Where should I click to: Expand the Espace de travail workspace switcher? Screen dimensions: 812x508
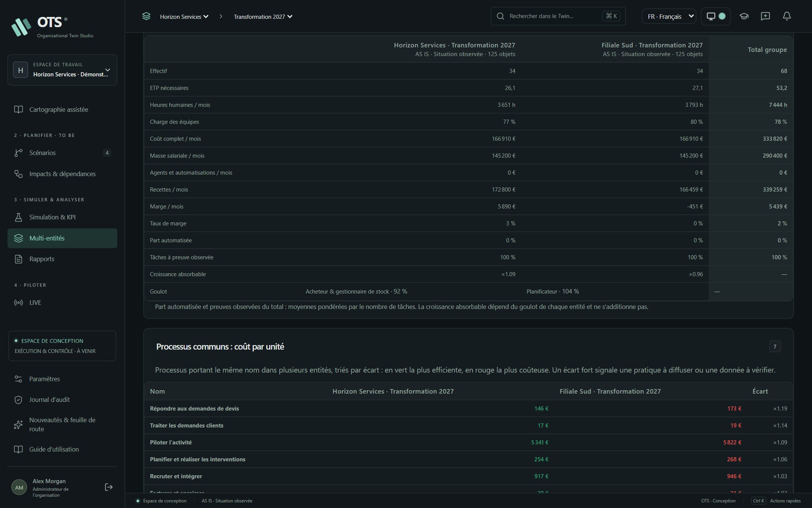tap(62, 70)
